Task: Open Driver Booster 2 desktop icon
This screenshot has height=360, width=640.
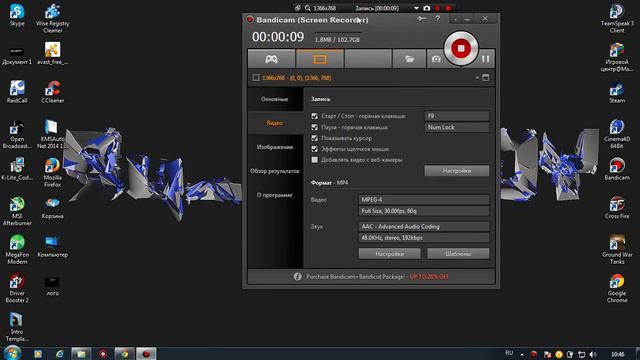Action: [x=17, y=289]
